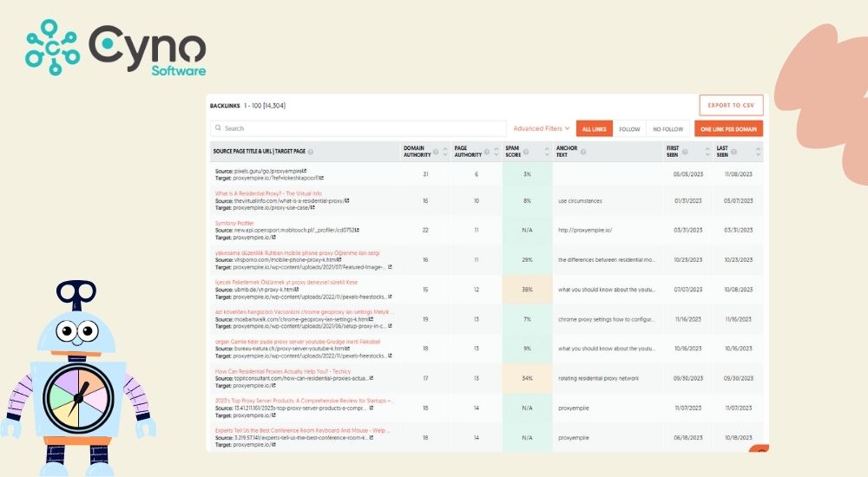This screenshot has width=868, height=477.
Task: Select the All Links filter
Action: click(x=595, y=129)
